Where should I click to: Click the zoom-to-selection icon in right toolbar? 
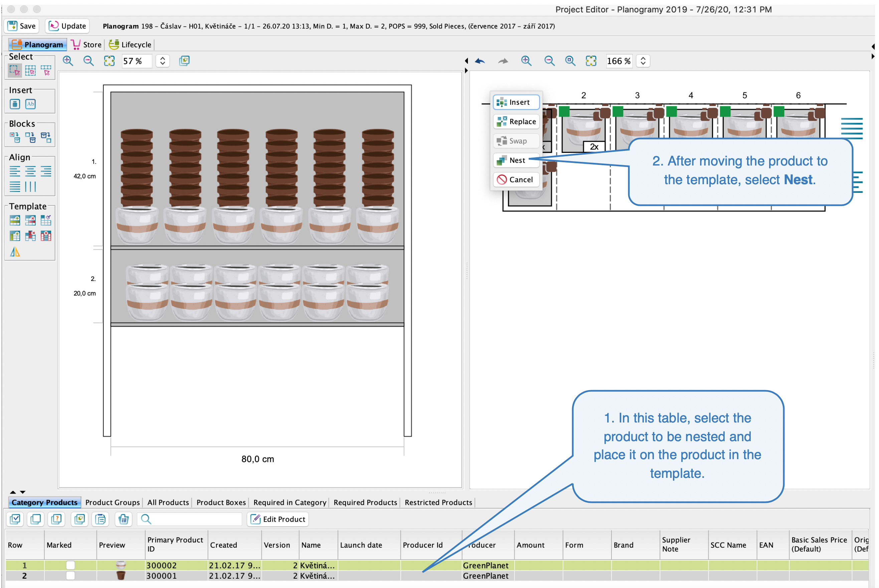[570, 61]
